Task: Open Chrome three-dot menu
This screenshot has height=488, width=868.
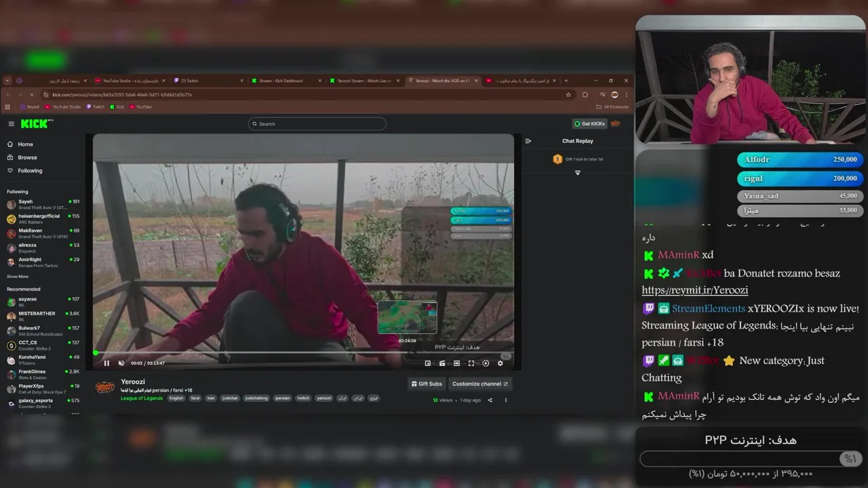Action: pos(626,95)
